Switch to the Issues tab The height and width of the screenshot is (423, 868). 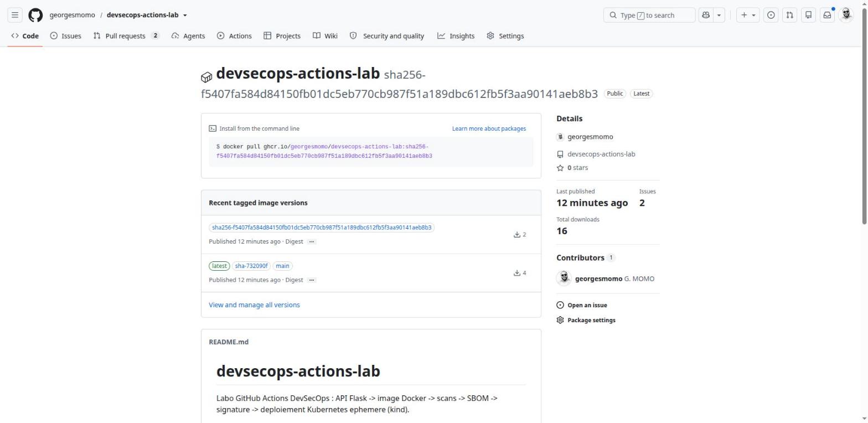[65, 36]
